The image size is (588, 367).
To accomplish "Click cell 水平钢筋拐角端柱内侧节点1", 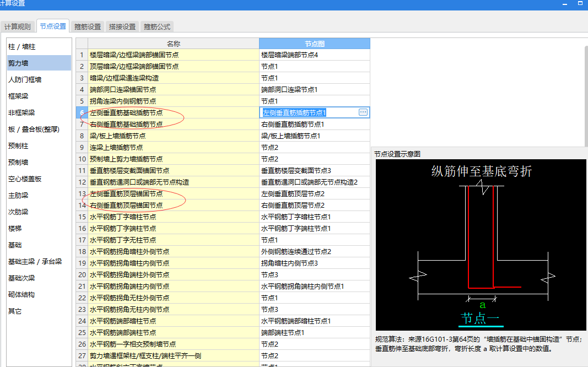I will tap(315, 287).
